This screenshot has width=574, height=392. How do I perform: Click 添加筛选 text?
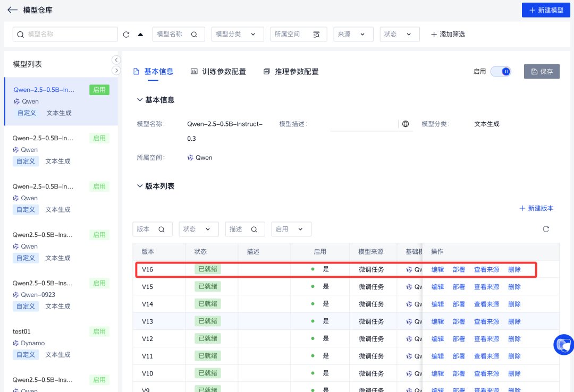pyautogui.click(x=452, y=35)
